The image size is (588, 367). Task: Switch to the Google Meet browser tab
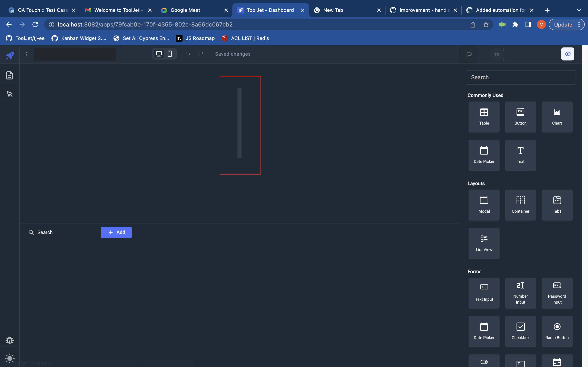(x=185, y=10)
